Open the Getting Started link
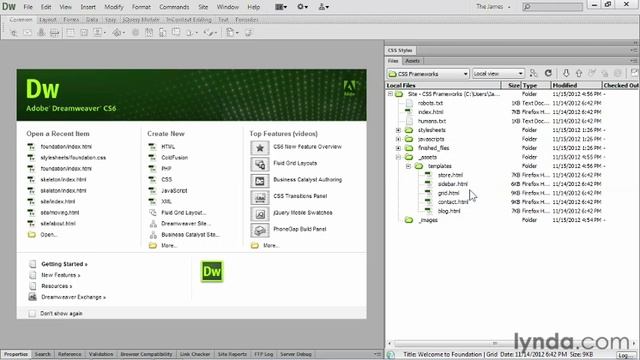 pyautogui.click(x=64, y=264)
